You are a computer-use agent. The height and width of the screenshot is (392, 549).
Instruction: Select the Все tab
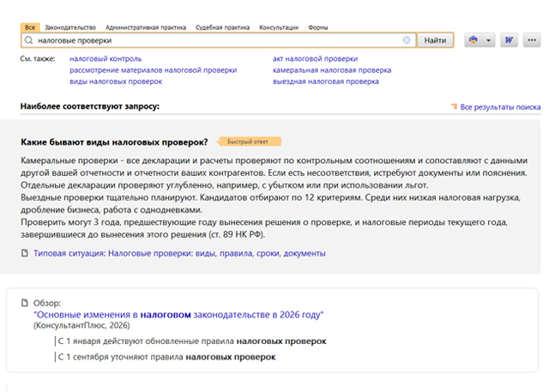tap(30, 27)
